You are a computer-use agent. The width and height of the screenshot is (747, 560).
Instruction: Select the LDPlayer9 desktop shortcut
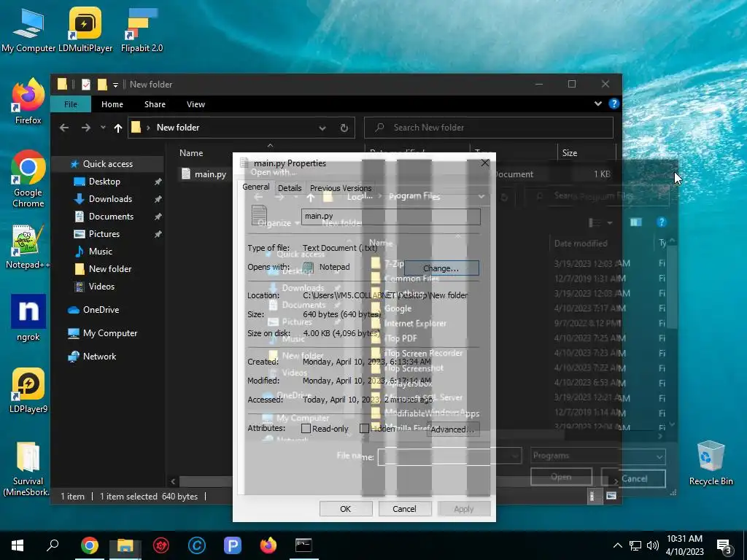(28, 390)
